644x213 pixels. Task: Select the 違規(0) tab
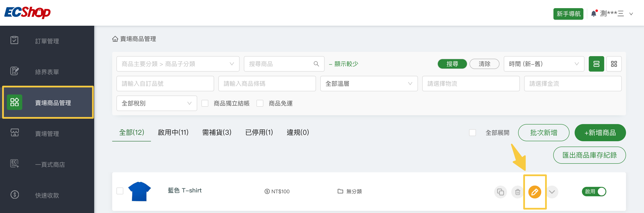pos(298,132)
